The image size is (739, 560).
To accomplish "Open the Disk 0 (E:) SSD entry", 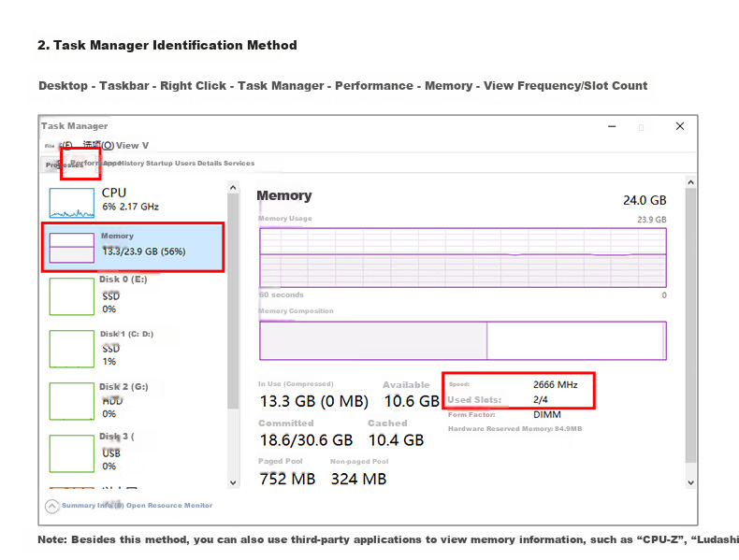I will (133, 295).
